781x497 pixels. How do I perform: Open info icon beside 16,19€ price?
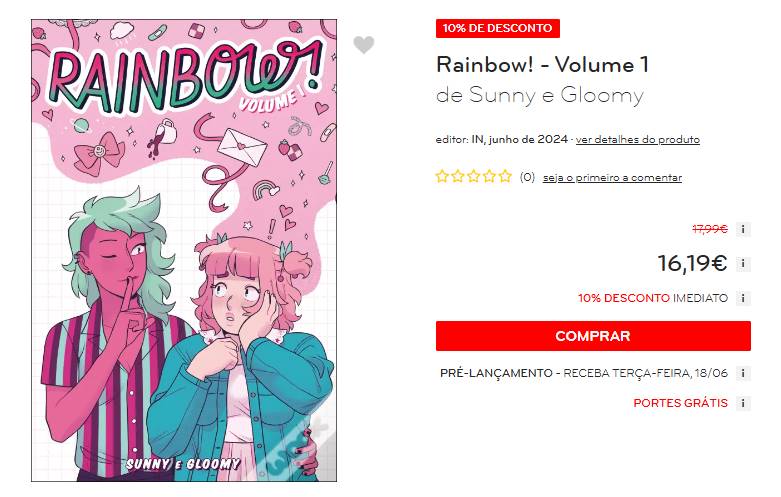click(x=743, y=263)
